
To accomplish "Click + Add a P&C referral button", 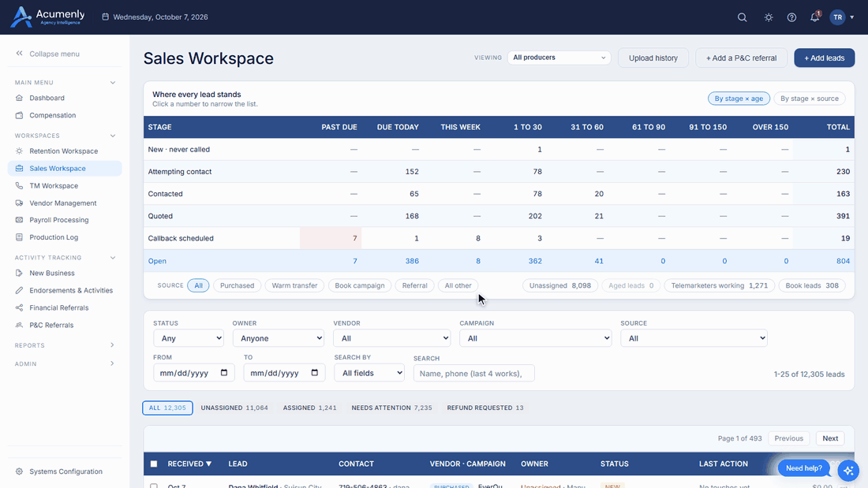I will [741, 58].
